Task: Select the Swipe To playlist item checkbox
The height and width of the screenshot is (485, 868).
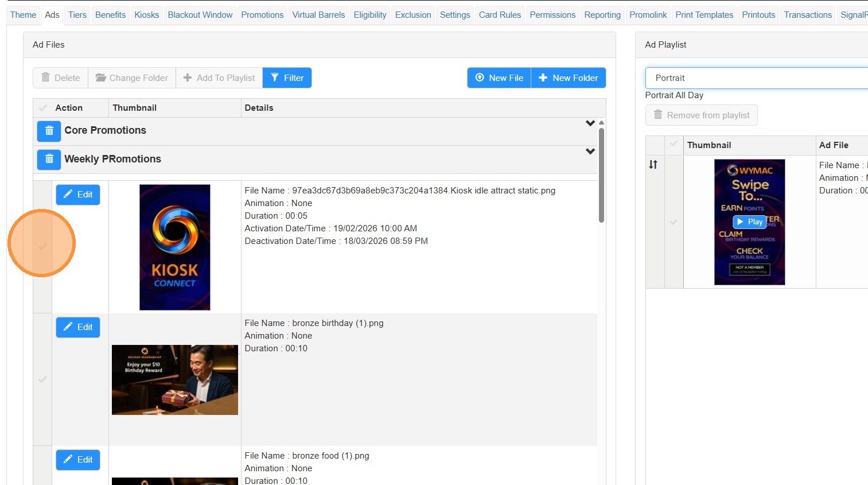Action: pyautogui.click(x=674, y=222)
